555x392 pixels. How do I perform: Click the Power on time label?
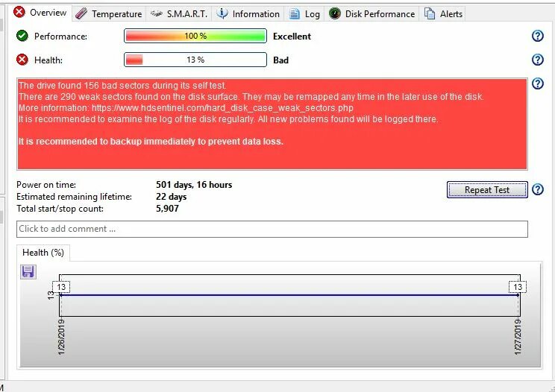point(46,185)
